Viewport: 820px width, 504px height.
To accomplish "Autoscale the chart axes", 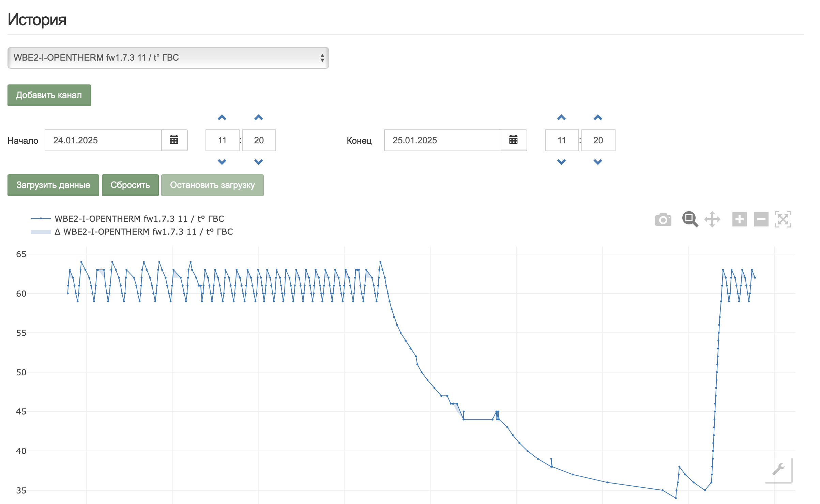I will click(x=783, y=219).
